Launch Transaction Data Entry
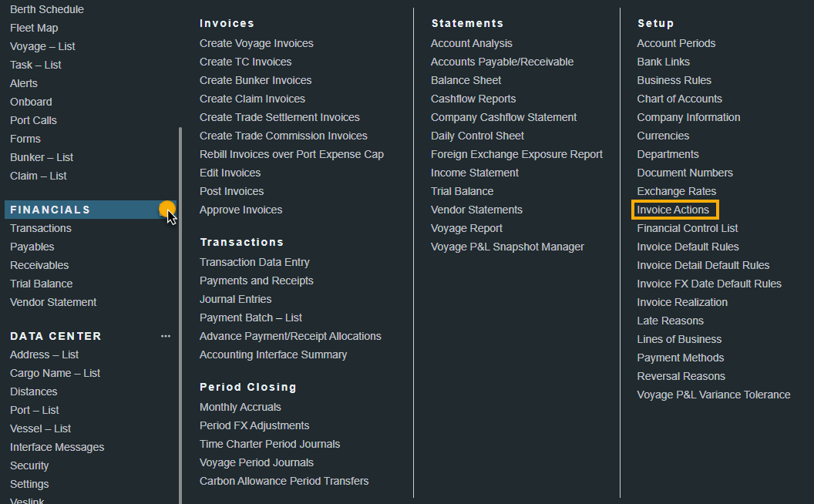The image size is (814, 504). tap(254, 262)
